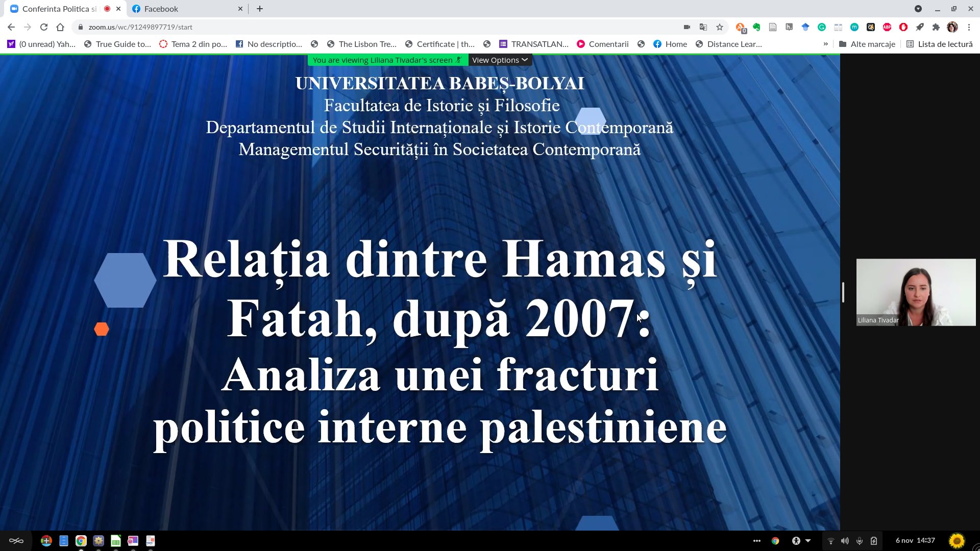Toggle the volume icon in system tray
Screen dimensions: 980x551
(845, 541)
